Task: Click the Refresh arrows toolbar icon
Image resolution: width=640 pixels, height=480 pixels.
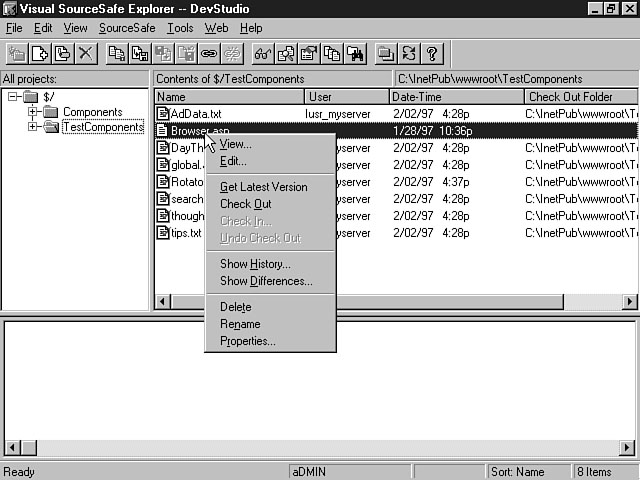Action: pyautogui.click(x=408, y=53)
